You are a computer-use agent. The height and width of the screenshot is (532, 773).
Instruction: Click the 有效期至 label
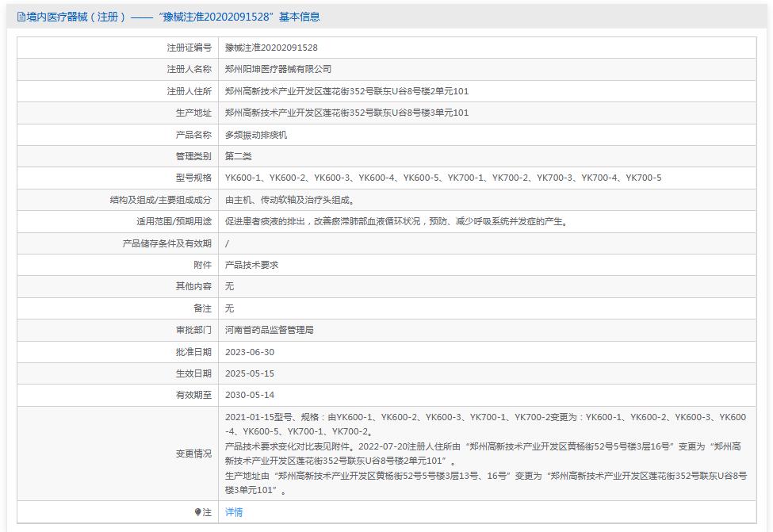tap(193, 395)
